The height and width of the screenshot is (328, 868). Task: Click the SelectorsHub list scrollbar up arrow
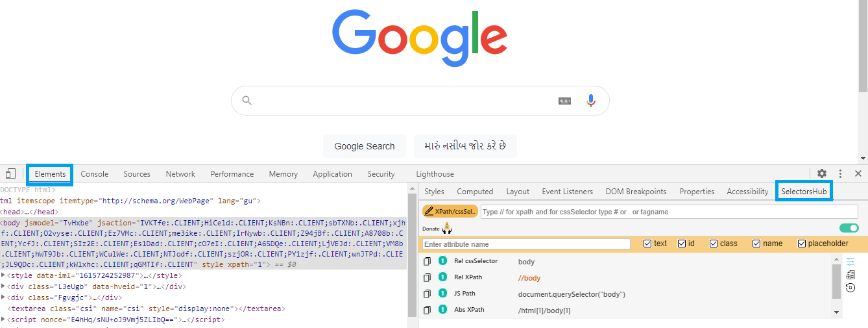(x=837, y=259)
